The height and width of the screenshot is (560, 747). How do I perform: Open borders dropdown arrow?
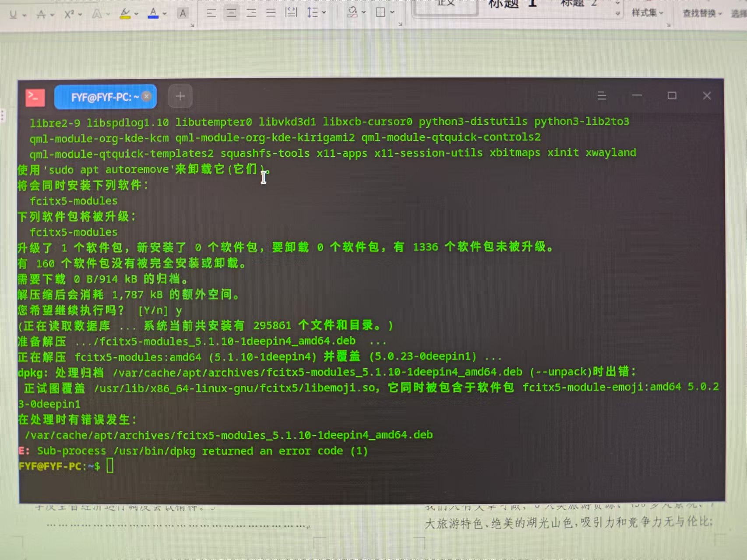[392, 12]
